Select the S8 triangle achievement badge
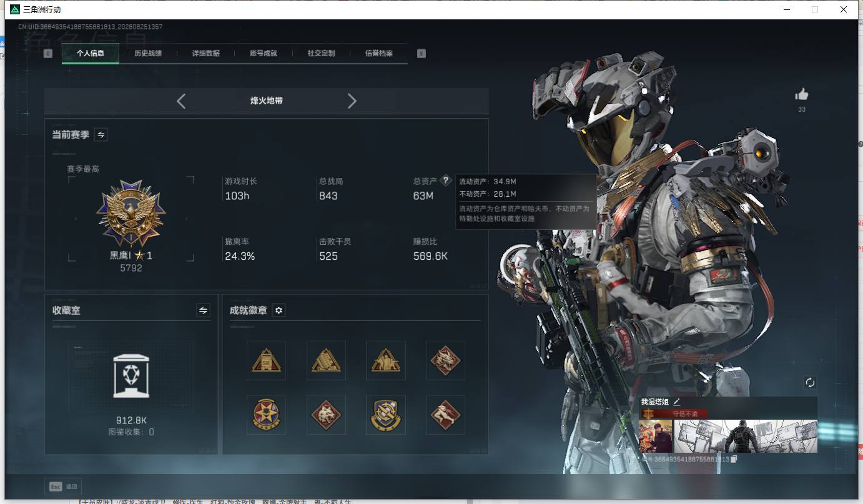863x504 pixels. 266,360
